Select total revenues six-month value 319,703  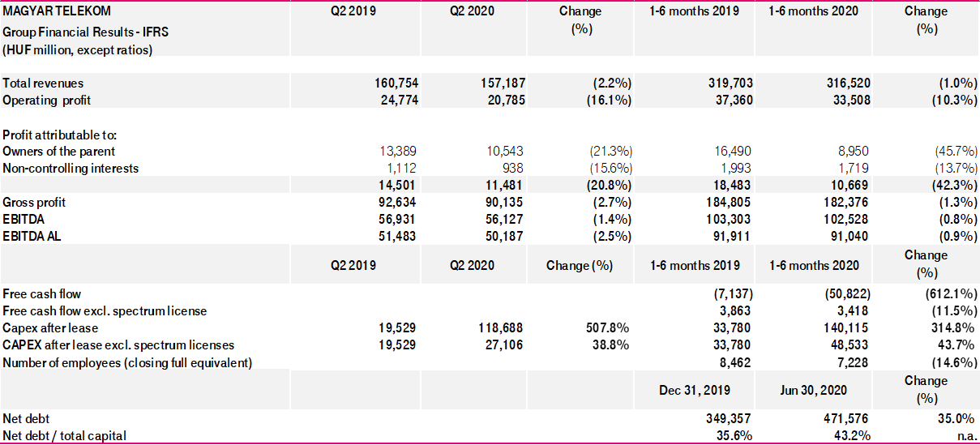[730, 83]
